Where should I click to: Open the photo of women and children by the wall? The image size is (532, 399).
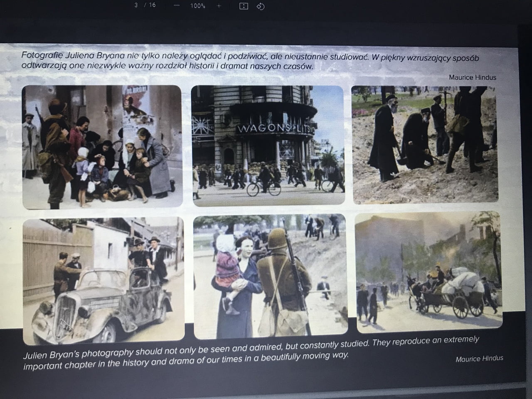tap(102, 146)
